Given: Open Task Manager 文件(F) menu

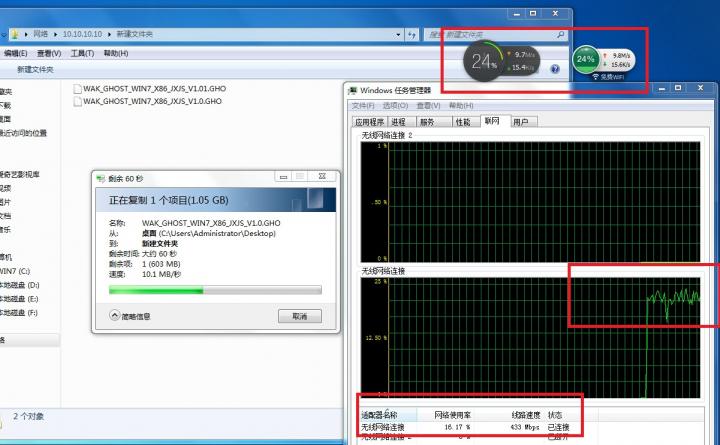Looking at the screenshot, I should 363,106.
